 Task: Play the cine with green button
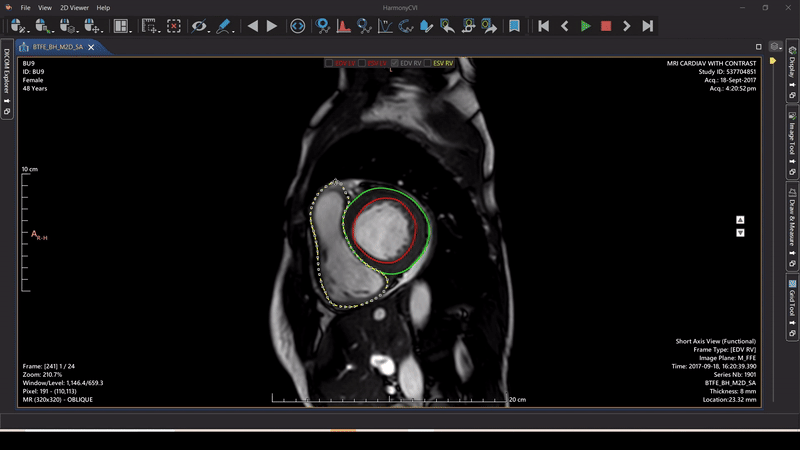tap(586, 26)
